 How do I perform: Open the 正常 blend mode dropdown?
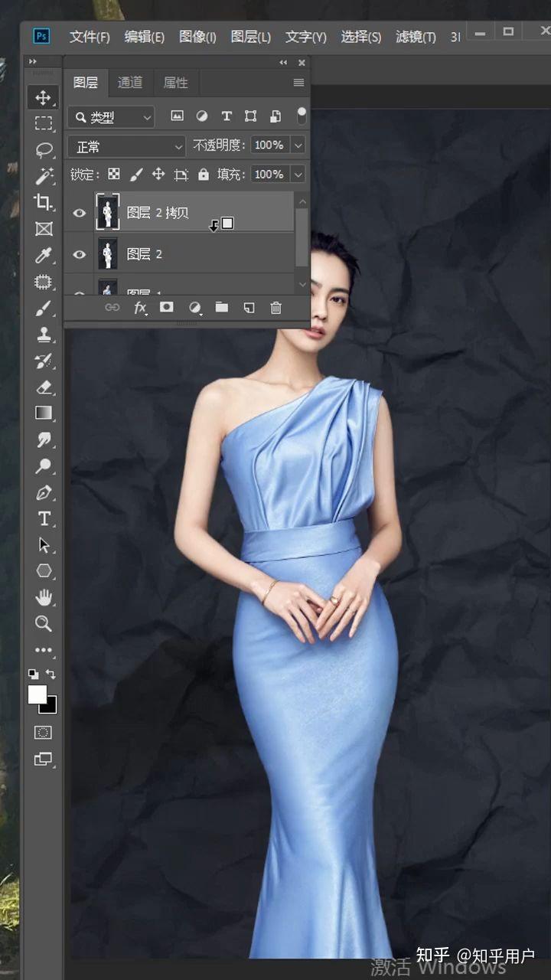pos(126,146)
